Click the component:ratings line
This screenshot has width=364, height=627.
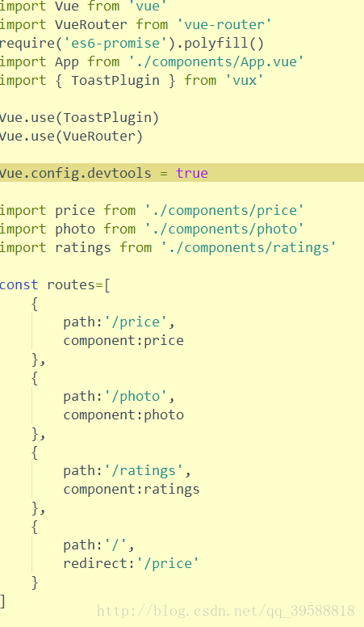[x=132, y=490]
